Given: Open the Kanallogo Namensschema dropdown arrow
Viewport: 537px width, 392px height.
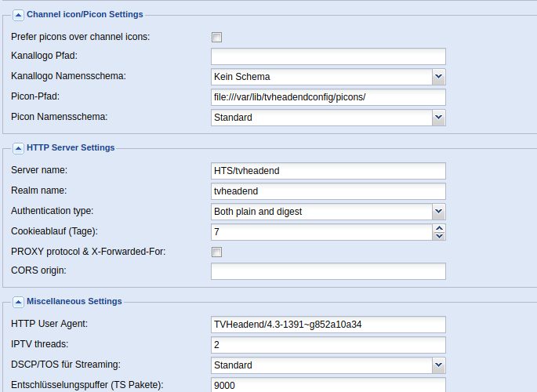Looking at the screenshot, I should (x=439, y=77).
